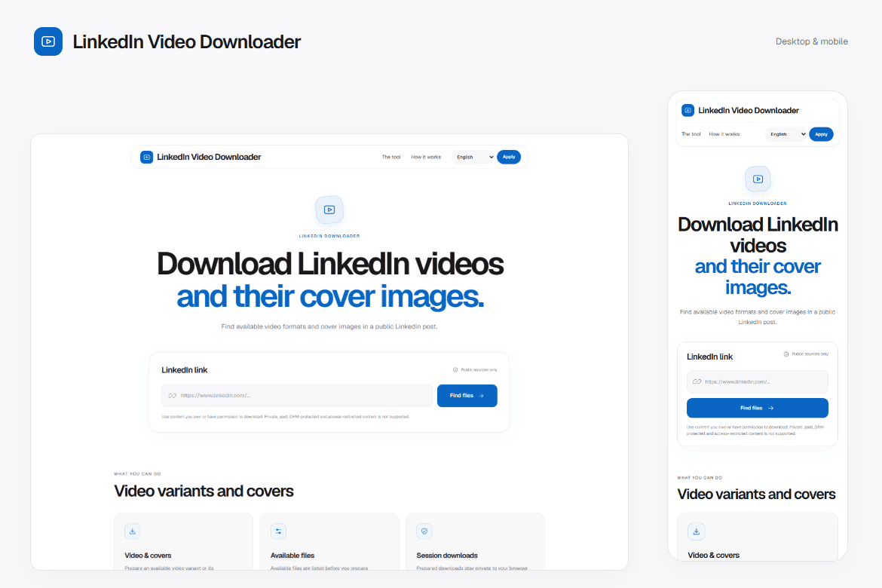Image resolution: width=882 pixels, height=588 pixels.
Task: Click the link icon in mobile URL field
Action: (x=697, y=381)
